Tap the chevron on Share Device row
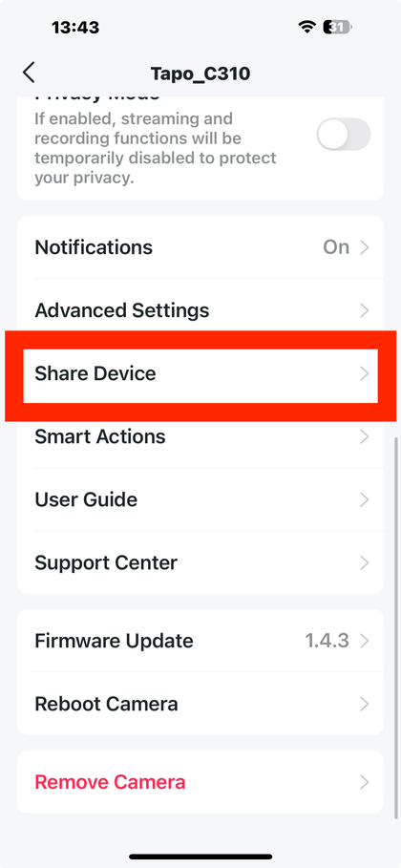Image resolution: width=401 pixels, height=868 pixels. coord(364,373)
